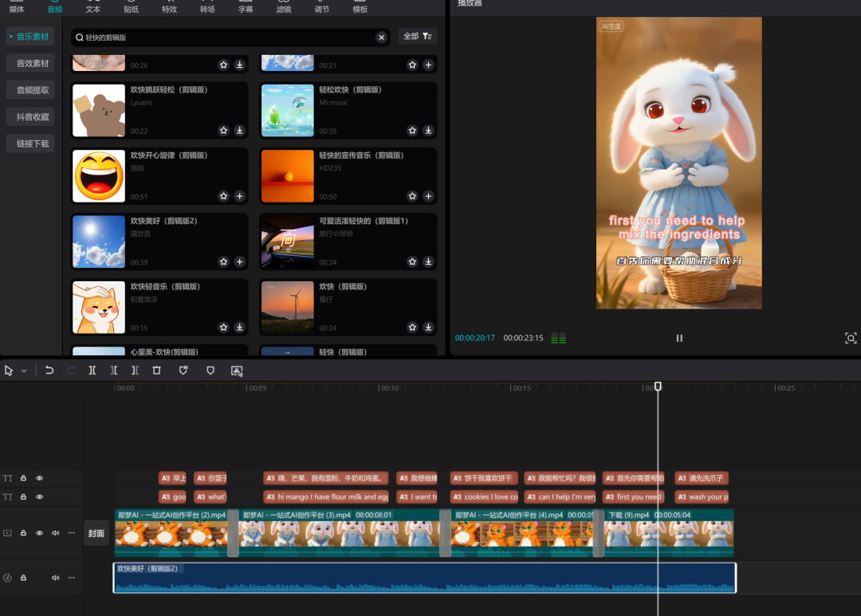
Task: Hide the top subtitle track with eye icon
Action: tap(39, 478)
